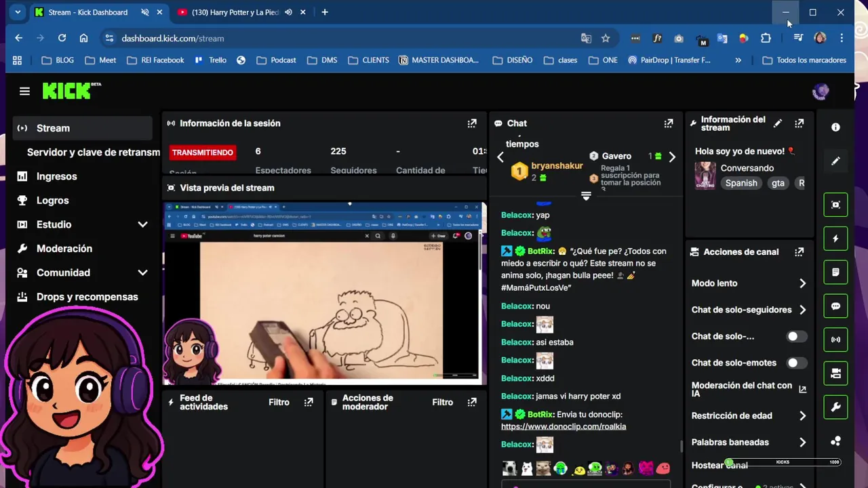This screenshot has width=868, height=488.
Task: Toggle Chat de solo-... switch
Action: pos(796,336)
